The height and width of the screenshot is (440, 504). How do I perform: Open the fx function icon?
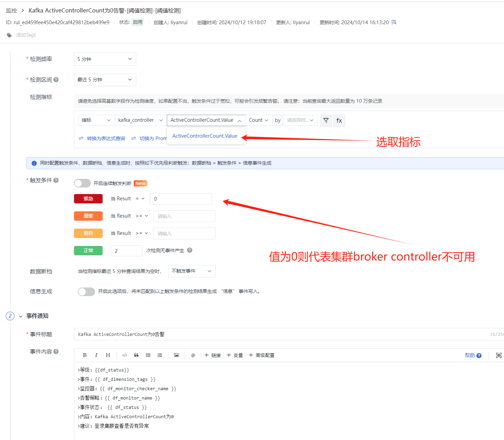pyautogui.click(x=339, y=120)
